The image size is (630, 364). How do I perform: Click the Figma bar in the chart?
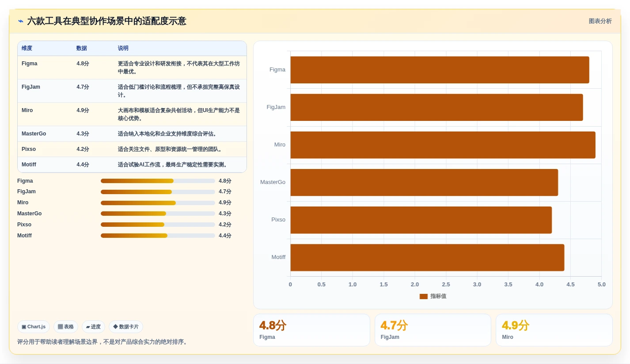(440, 70)
